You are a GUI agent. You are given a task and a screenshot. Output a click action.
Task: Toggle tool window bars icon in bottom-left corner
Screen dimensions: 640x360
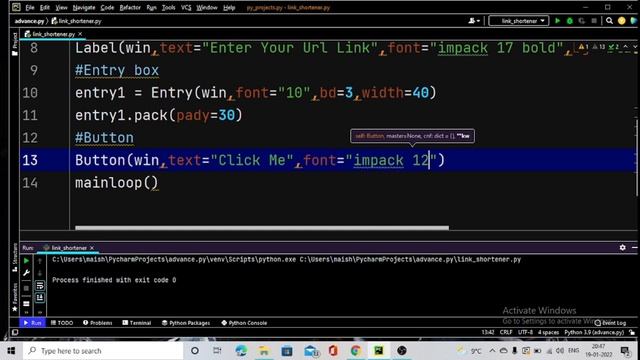tap(15, 332)
